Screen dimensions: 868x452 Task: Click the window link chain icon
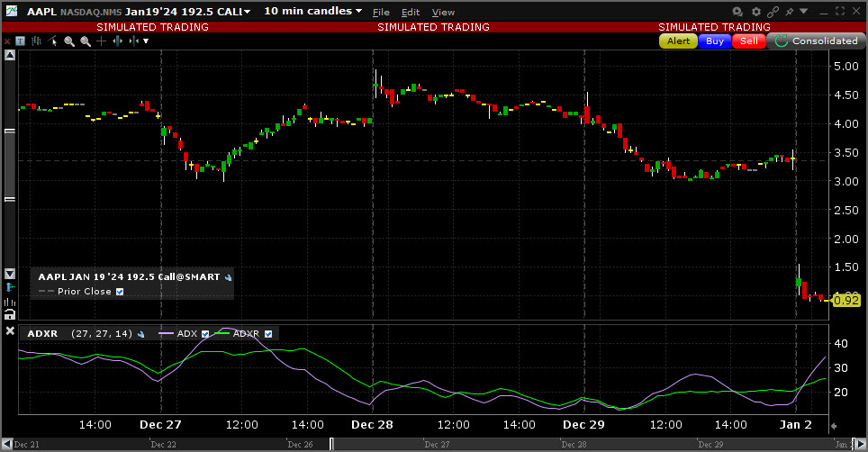coord(773,12)
